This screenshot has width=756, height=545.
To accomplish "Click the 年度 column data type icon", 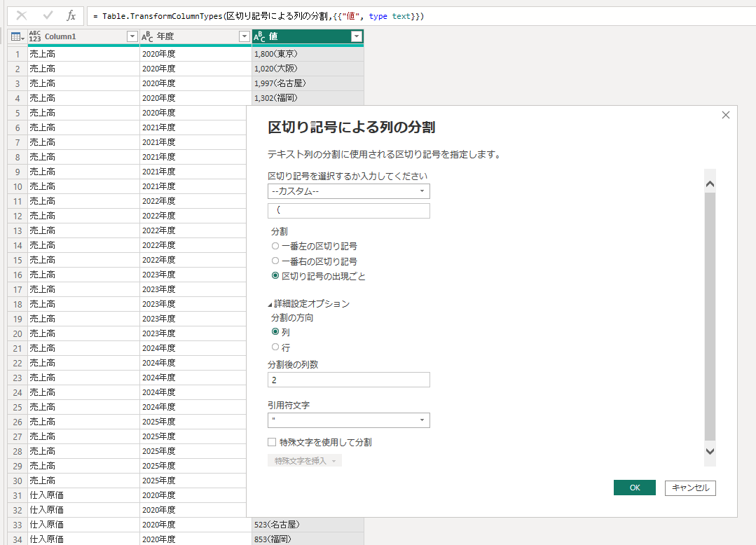I will 147,36.
